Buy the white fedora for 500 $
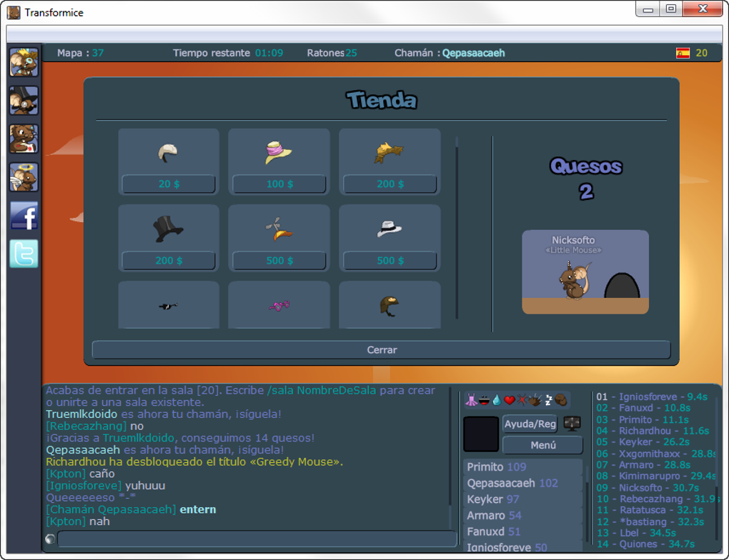The height and width of the screenshot is (560, 729). coord(390,261)
